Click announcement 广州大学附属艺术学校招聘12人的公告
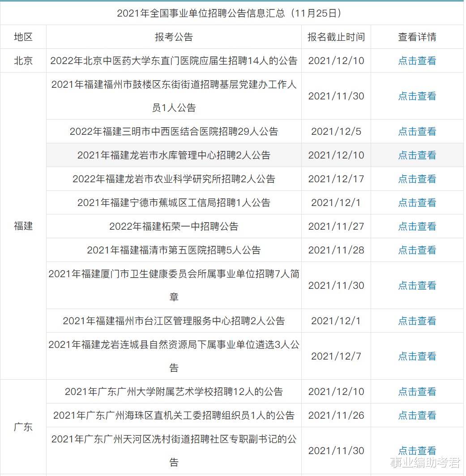This screenshot has height=476, width=466. pos(174,392)
